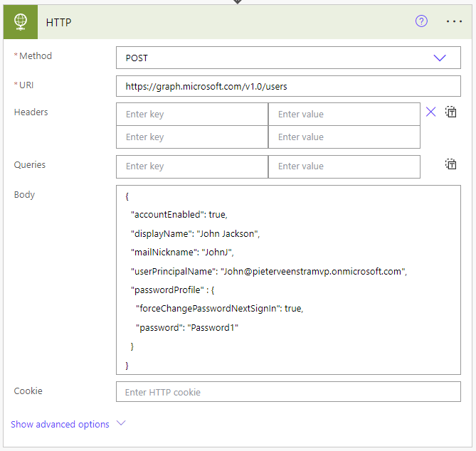Click the "accountEnabled": true line in Body

179,215
